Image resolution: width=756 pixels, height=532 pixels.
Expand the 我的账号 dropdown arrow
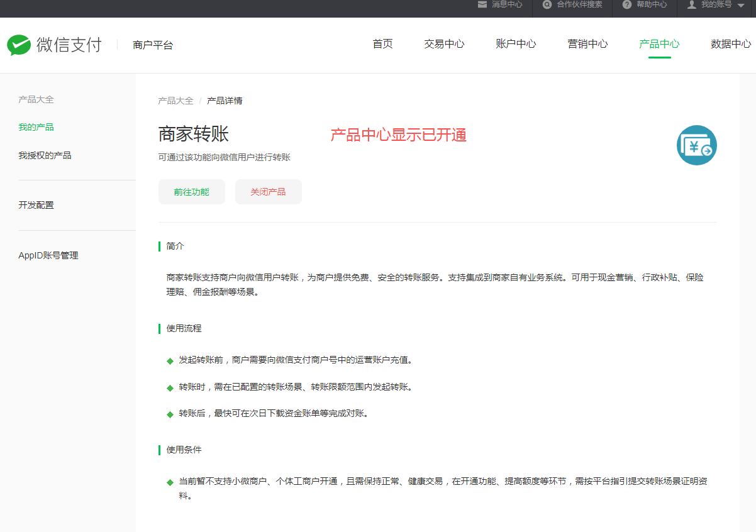tap(741, 5)
